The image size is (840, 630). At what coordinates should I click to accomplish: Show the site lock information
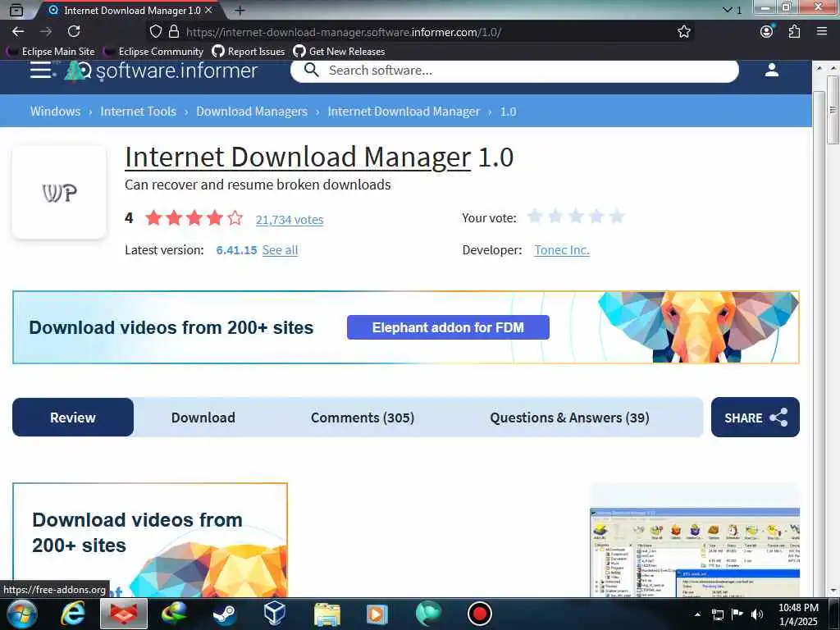pyautogui.click(x=174, y=32)
